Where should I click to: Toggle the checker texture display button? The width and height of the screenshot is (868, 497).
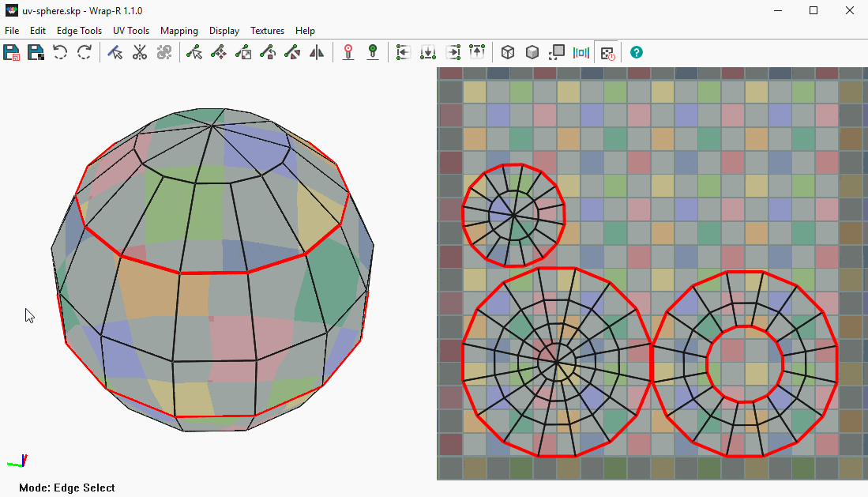607,53
